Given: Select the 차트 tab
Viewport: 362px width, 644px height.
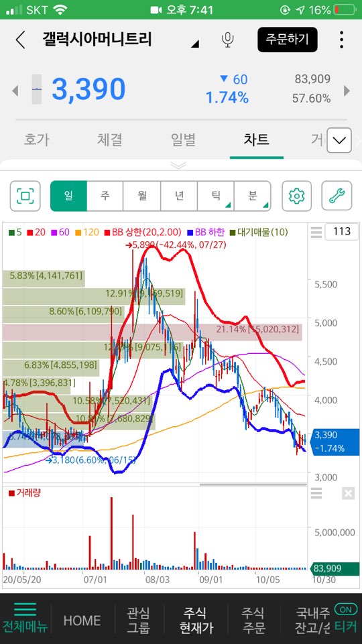Looking at the screenshot, I should point(256,140).
